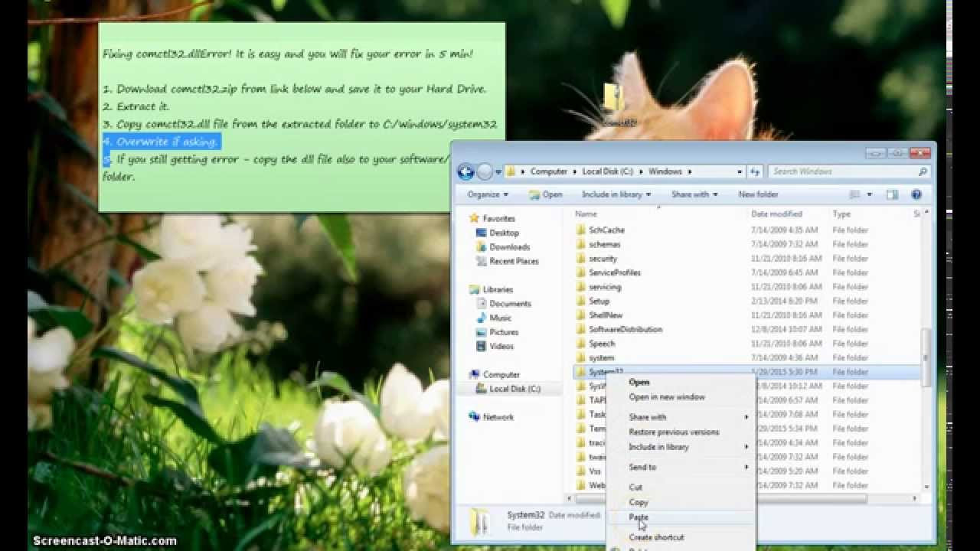Select the comctl32 folder on the desktop
This screenshot has width=980, height=551.
pos(616,106)
